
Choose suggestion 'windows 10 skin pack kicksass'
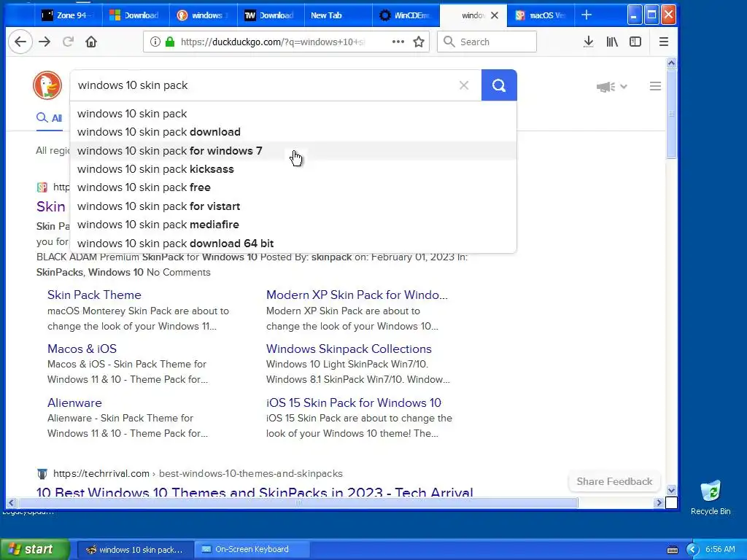click(293, 169)
